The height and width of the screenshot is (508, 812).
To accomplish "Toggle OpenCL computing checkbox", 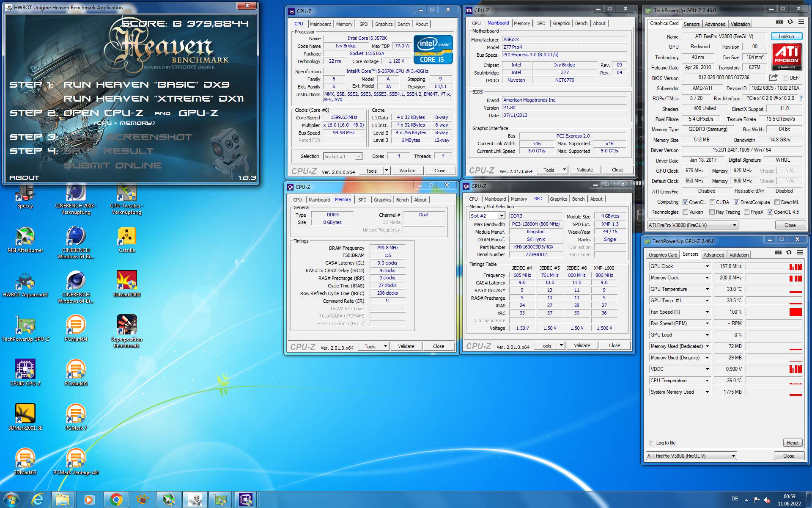I will tap(685, 202).
